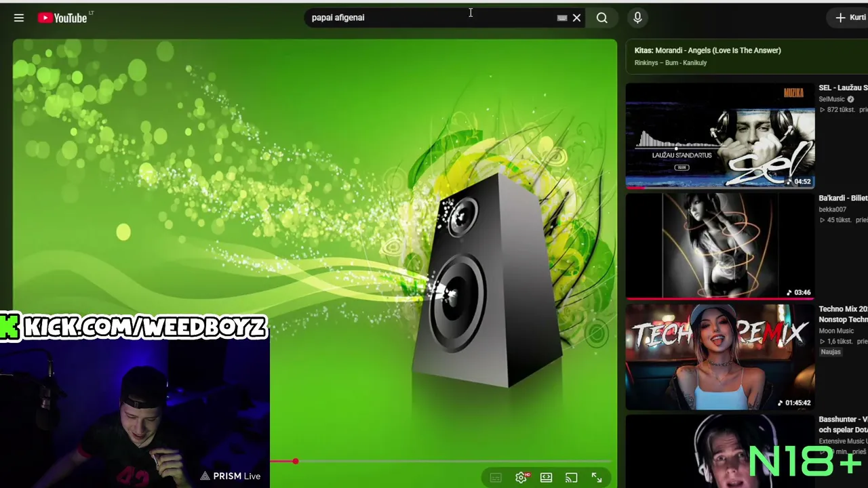Open "Ba'kardi - Biliet" video title
868x488 pixels.
click(x=843, y=198)
